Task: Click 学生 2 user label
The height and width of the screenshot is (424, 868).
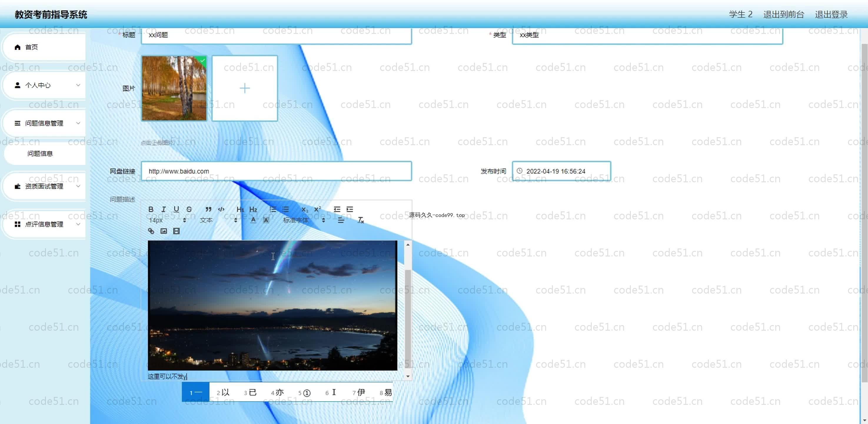Action: (x=741, y=14)
